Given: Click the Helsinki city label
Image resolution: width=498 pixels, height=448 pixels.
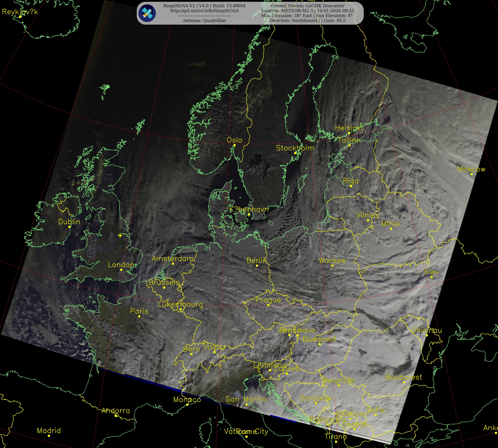Looking at the screenshot, I should point(349,128).
